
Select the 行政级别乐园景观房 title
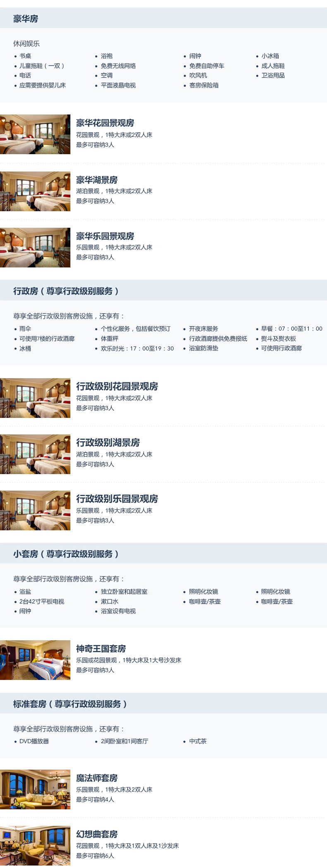(117, 499)
